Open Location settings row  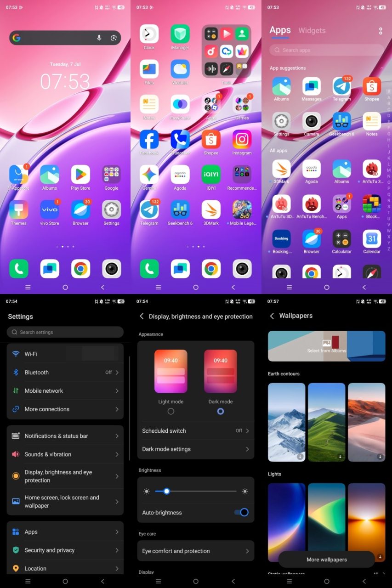pos(65,568)
